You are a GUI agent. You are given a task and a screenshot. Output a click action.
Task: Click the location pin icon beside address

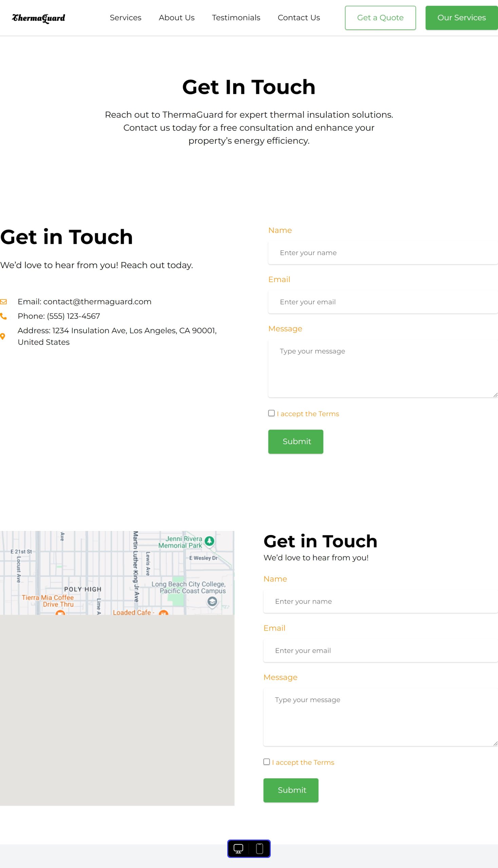coord(3,336)
